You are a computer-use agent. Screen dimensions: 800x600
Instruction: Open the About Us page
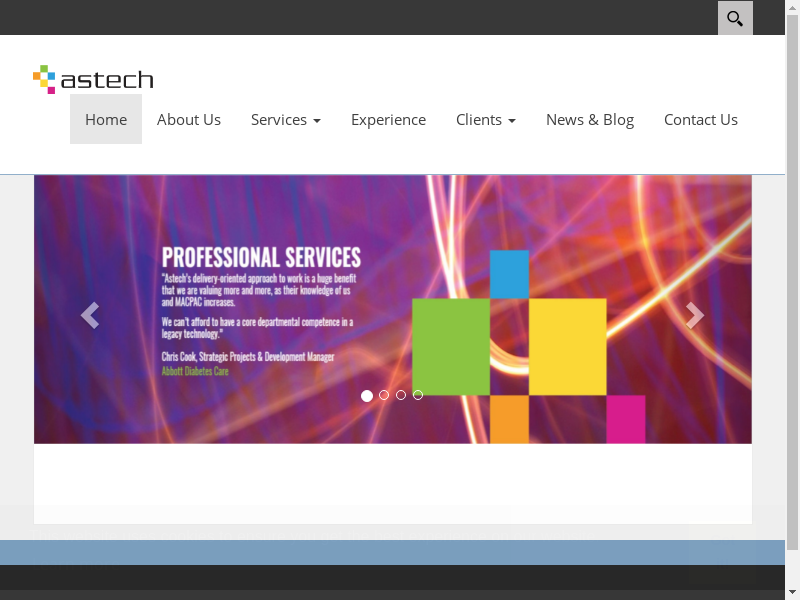point(189,120)
